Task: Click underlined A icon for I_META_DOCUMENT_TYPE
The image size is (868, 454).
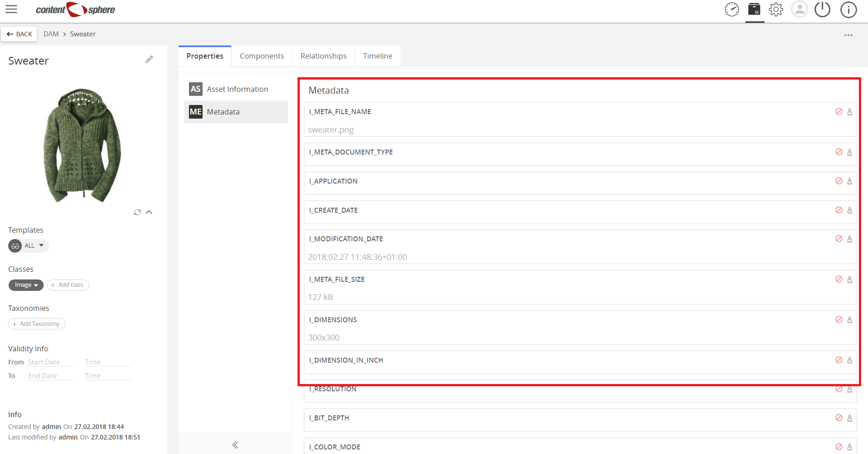Action: coord(849,152)
